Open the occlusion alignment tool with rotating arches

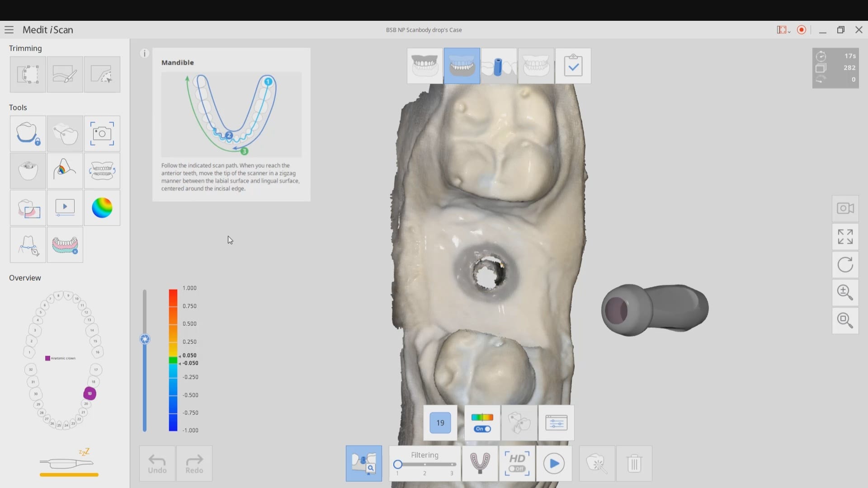point(102,171)
